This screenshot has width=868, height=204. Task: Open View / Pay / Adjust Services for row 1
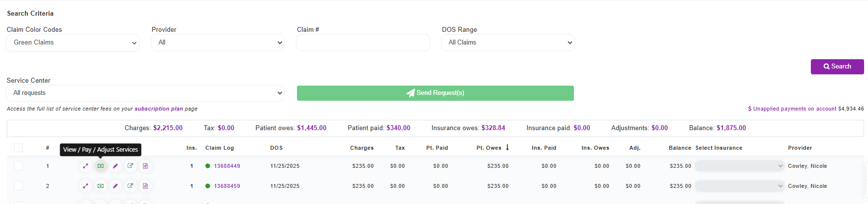click(x=101, y=166)
